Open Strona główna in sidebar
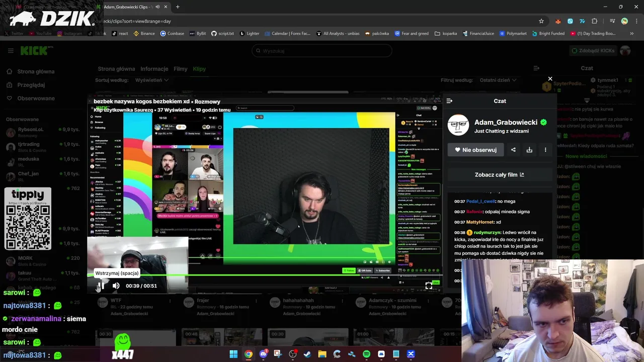Image resolution: width=644 pixels, height=362 pixels. pyautogui.click(x=30, y=71)
